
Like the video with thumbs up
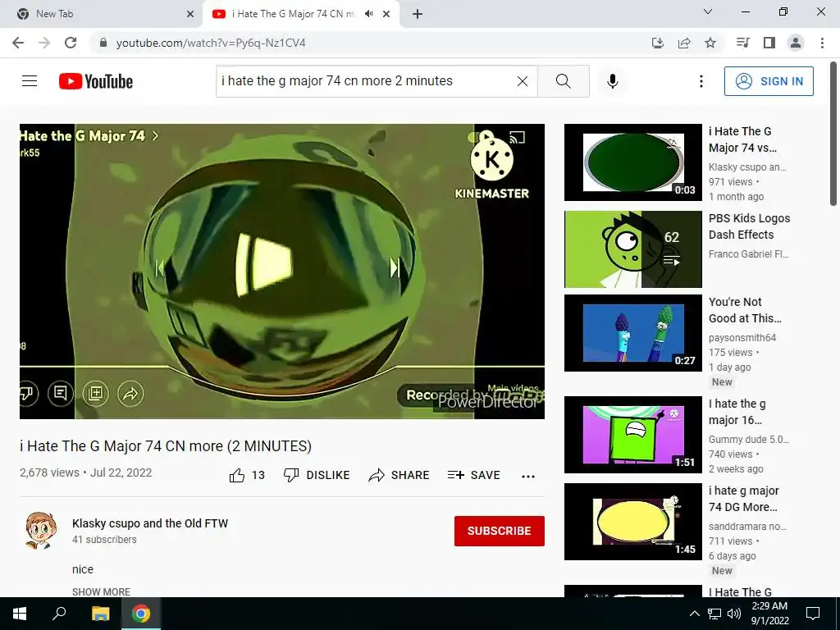pos(247,475)
